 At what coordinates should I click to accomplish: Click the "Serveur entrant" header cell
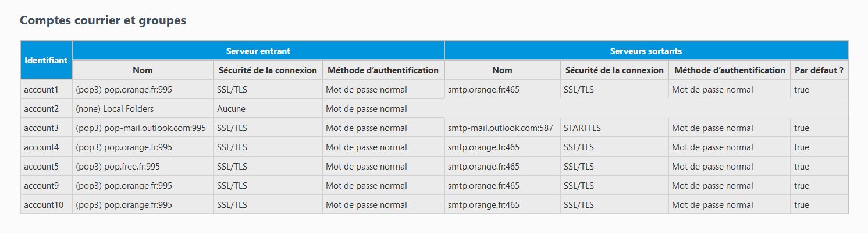point(258,51)
